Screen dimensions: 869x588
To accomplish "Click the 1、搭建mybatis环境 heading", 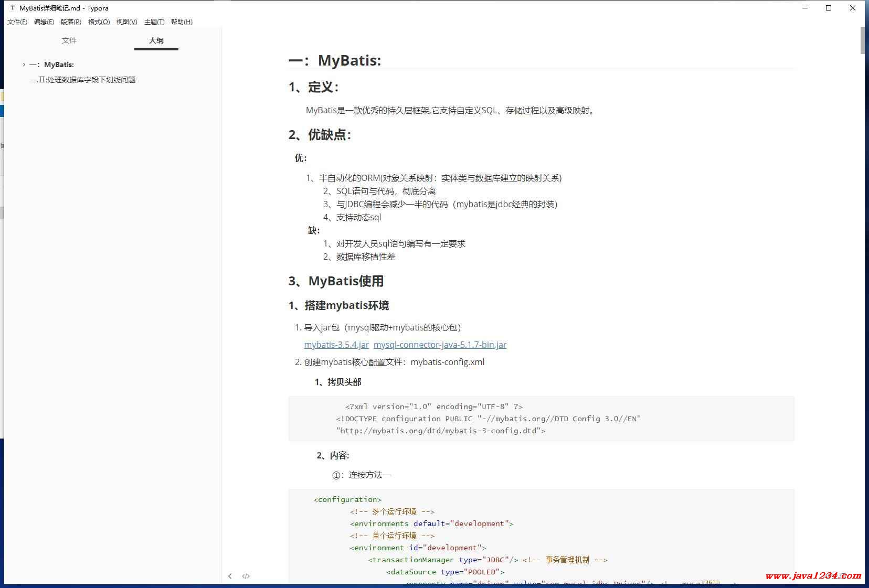I will pos(338,305).
